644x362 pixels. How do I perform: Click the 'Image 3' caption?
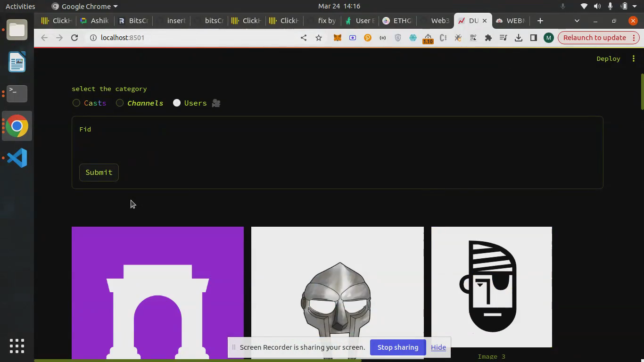pyautogui.click(x=491, y=356)
